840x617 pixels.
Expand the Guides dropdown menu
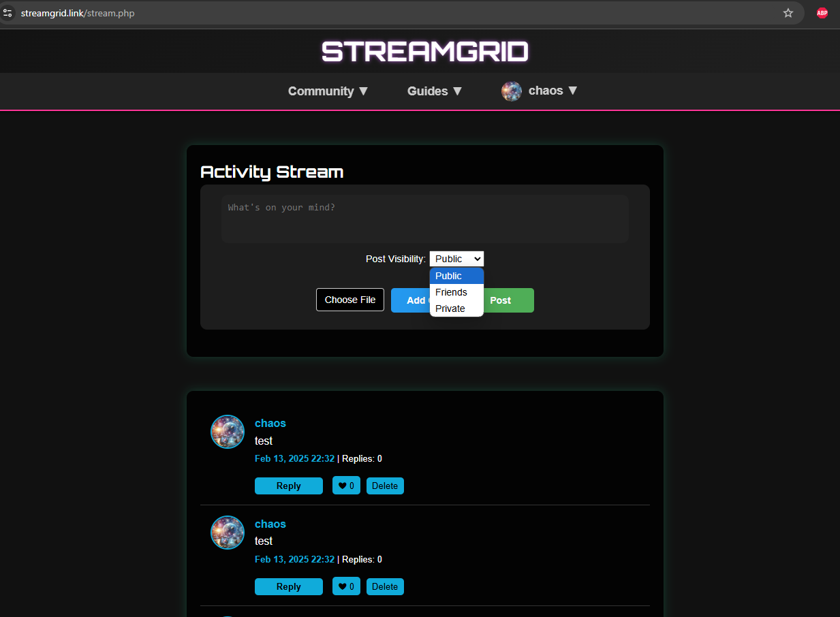(x=435, y=91)
